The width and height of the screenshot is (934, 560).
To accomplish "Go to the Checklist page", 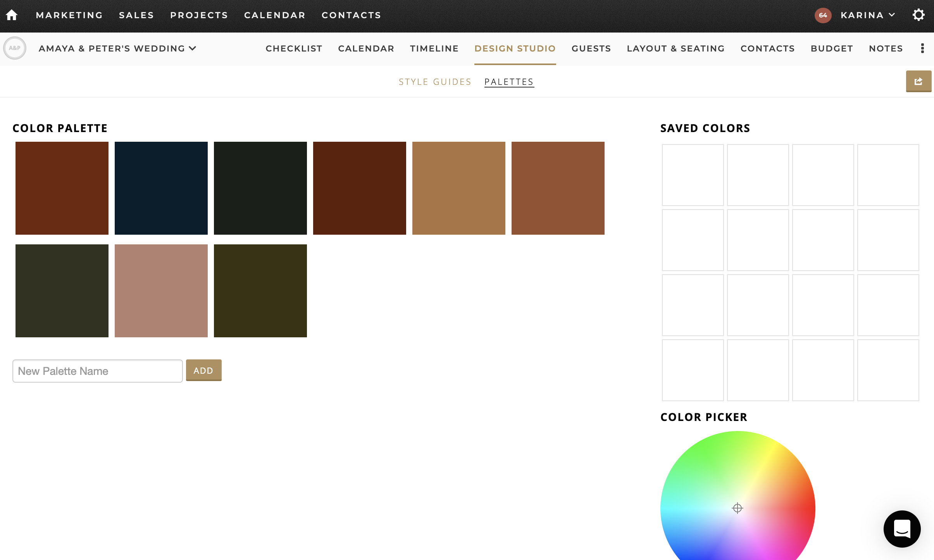I will point(294,48).
